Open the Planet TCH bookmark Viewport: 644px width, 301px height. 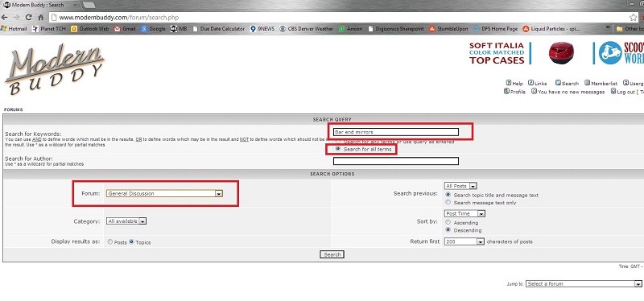tap(49, 29)
